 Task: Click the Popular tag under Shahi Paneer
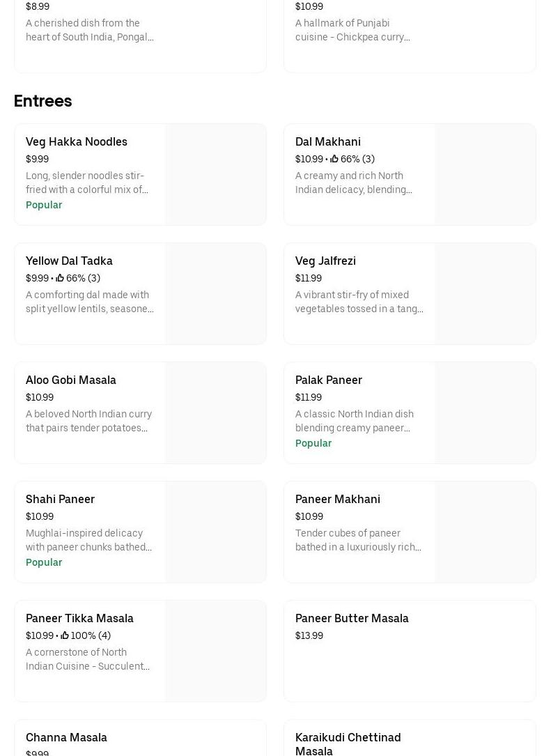coord(44,562)
